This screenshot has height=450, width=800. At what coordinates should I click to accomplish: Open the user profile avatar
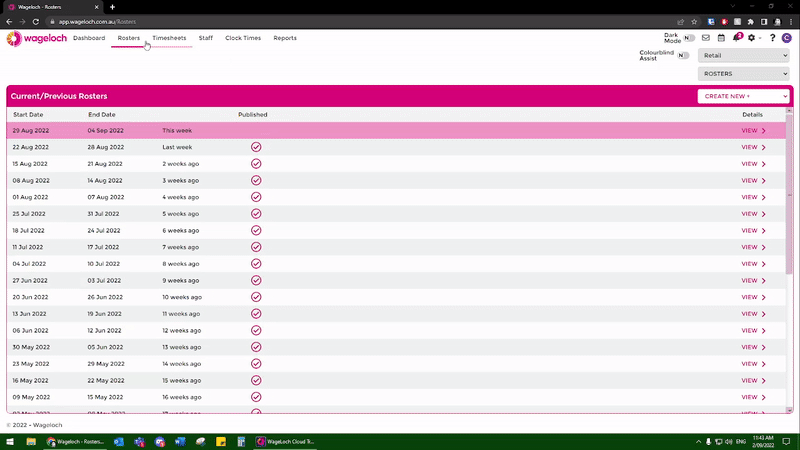(787, 38)
